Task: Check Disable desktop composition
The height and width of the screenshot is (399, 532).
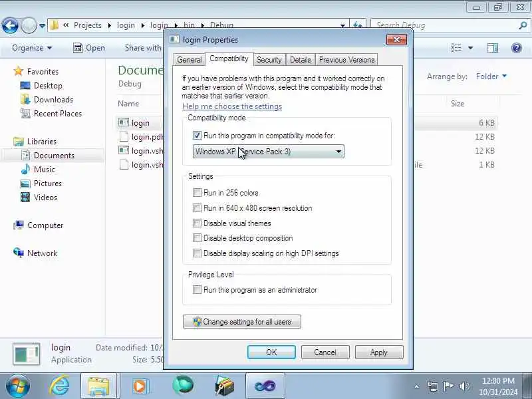Action: 197,238
